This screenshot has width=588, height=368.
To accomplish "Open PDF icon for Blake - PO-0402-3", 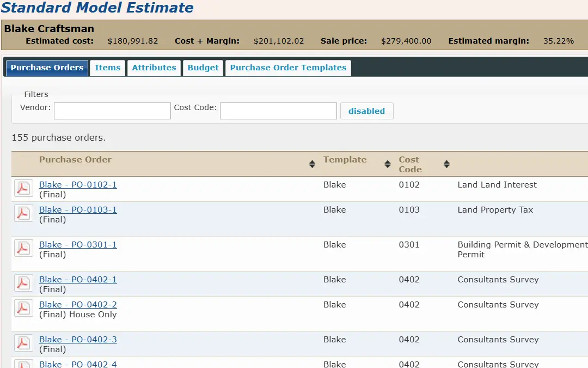I will click(23, 343).
